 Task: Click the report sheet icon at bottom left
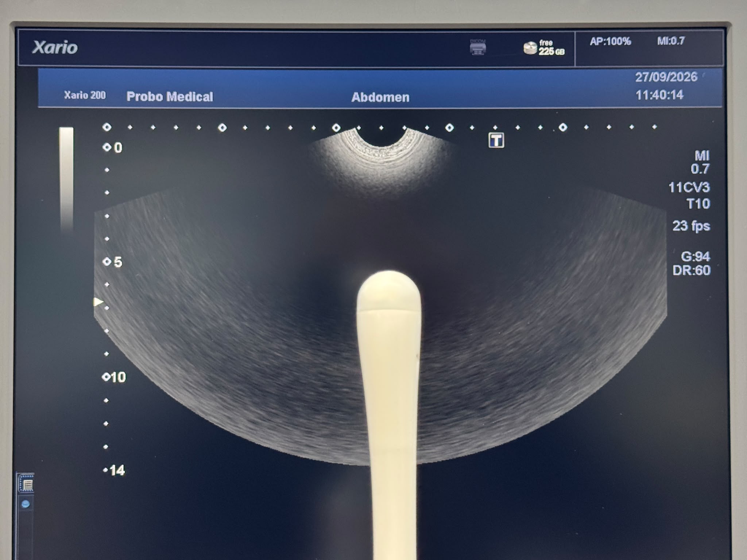(27, 484)
